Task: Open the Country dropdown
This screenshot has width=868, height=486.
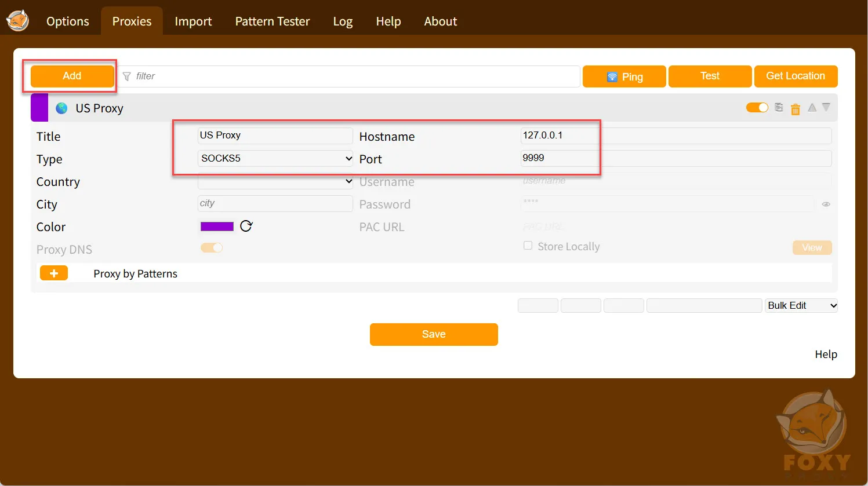Action: coord(275,181)
